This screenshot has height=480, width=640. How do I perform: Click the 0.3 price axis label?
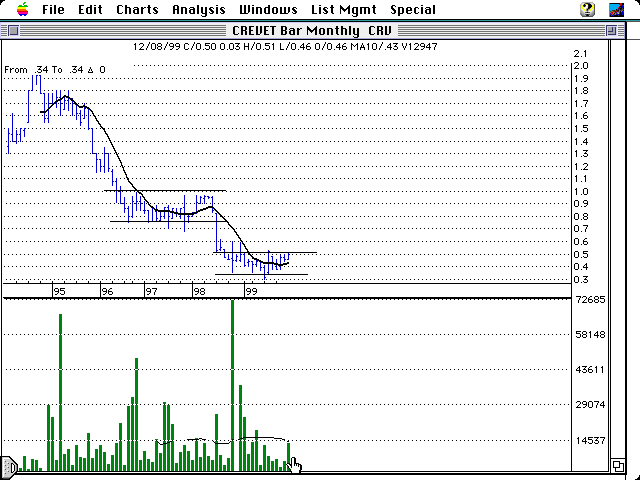(x=581, y=280)
